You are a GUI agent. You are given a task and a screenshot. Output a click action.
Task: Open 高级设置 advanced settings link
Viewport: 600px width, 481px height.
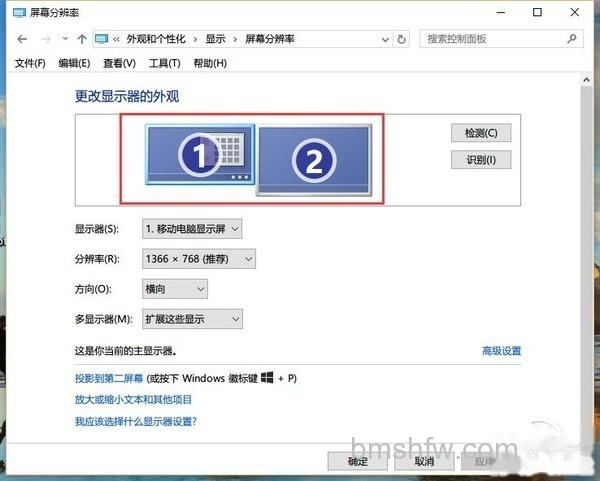coord(501,351)
